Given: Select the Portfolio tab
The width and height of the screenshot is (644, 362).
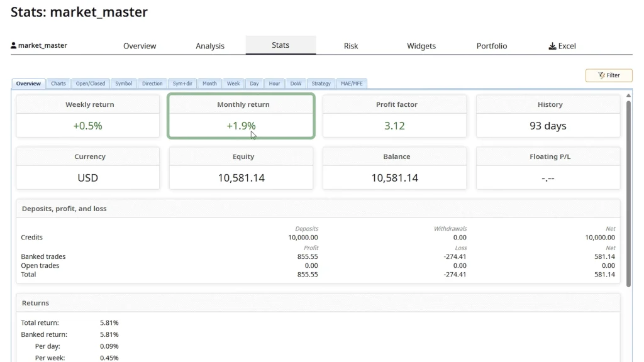Looking at the screenshot, I should pos(492,46).
